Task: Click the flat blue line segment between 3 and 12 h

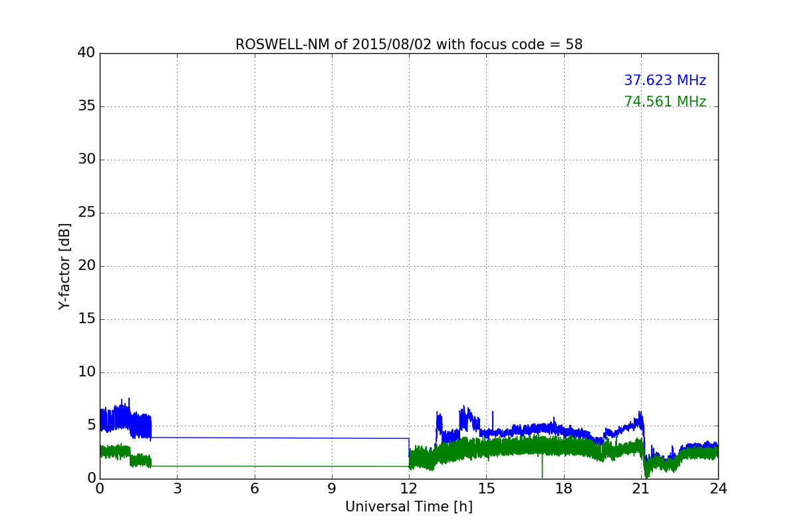Action: [x=280, y=438]
